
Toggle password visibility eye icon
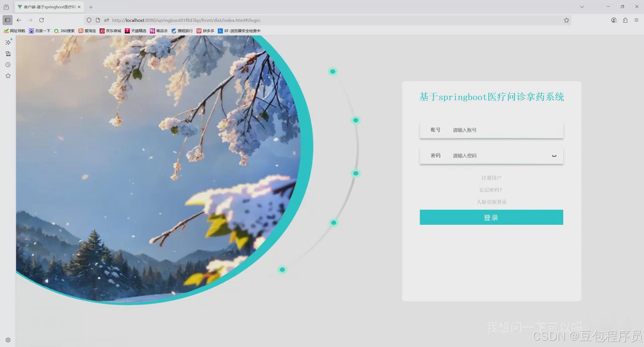(554, 156)
